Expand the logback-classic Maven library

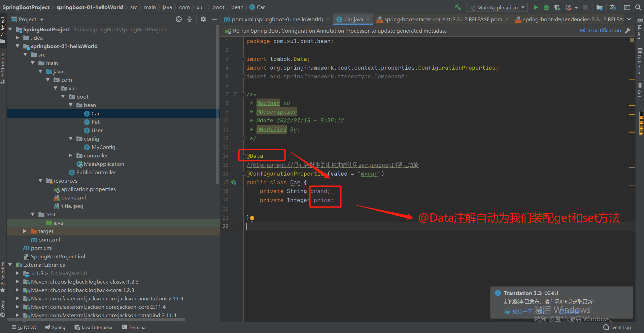coord(18,282)
